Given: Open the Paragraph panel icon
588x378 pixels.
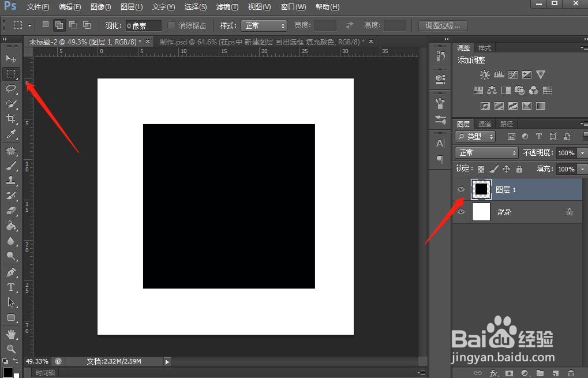Looking at the screenshot, I should (440, 159).
